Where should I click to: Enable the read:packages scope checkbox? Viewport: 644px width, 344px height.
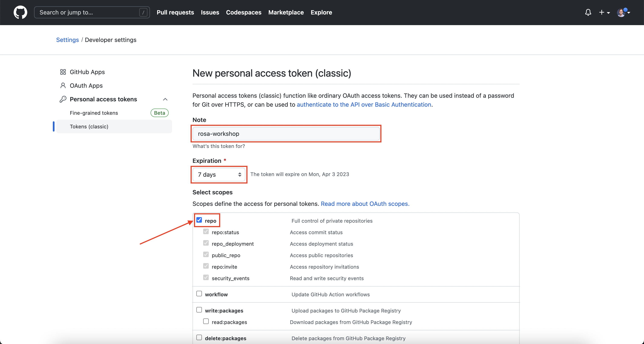tap(206, 321)
